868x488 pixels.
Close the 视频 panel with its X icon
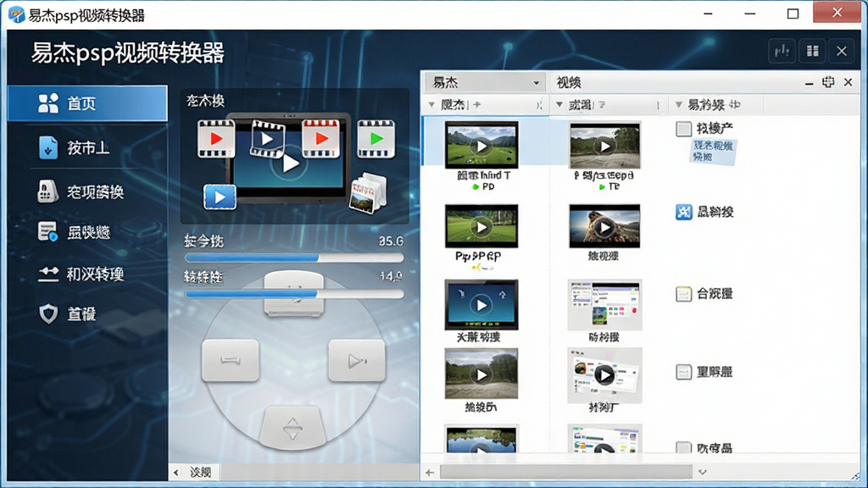pyautogui.click(x=848, y=82)
